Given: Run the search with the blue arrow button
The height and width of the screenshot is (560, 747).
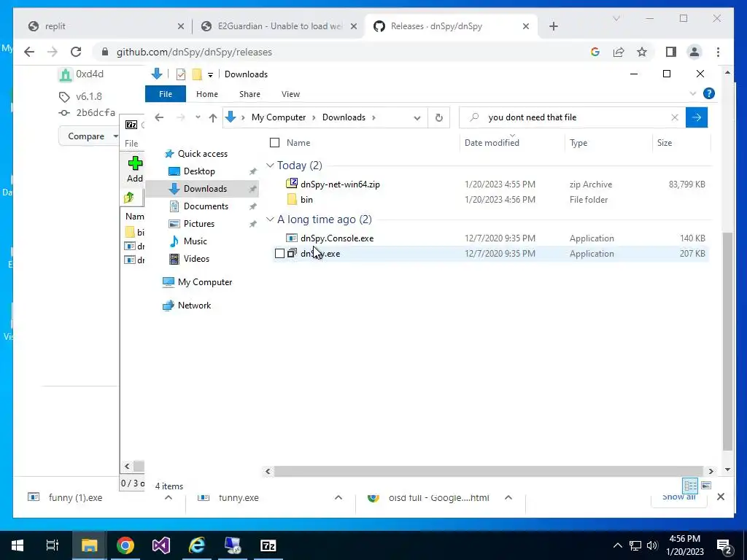Looking at the screenshot, I should [x=697, y=117].
